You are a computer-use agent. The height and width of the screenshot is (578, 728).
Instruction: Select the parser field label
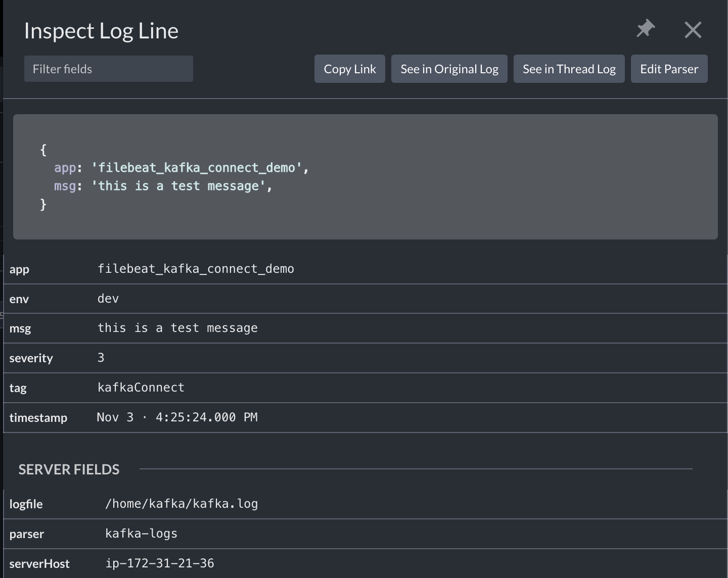pyautogui.click(x=27, y=534)
